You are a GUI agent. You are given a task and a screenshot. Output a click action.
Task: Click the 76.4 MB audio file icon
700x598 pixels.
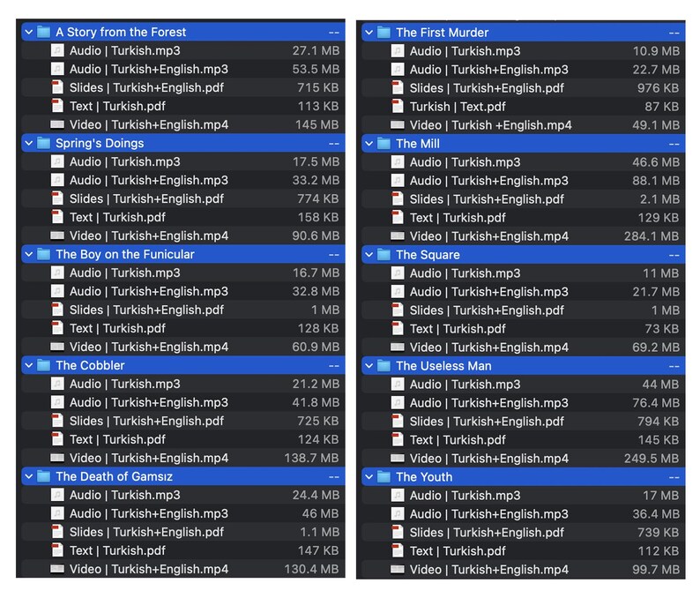click(x=398, y=403)
